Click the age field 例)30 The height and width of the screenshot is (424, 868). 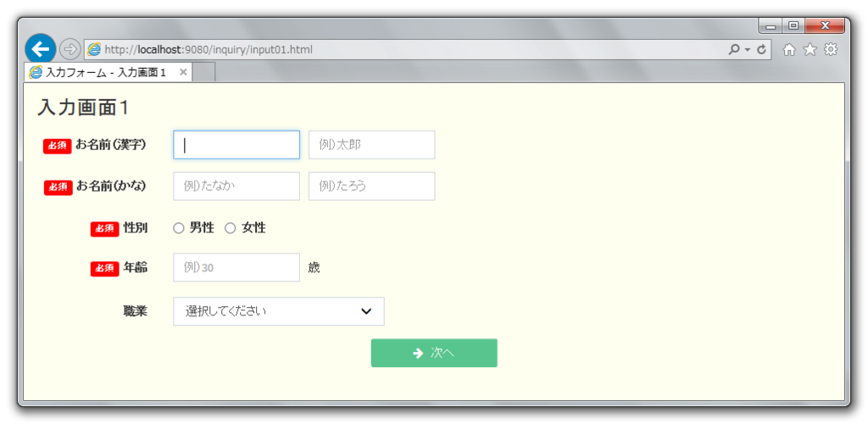[236, 267]
